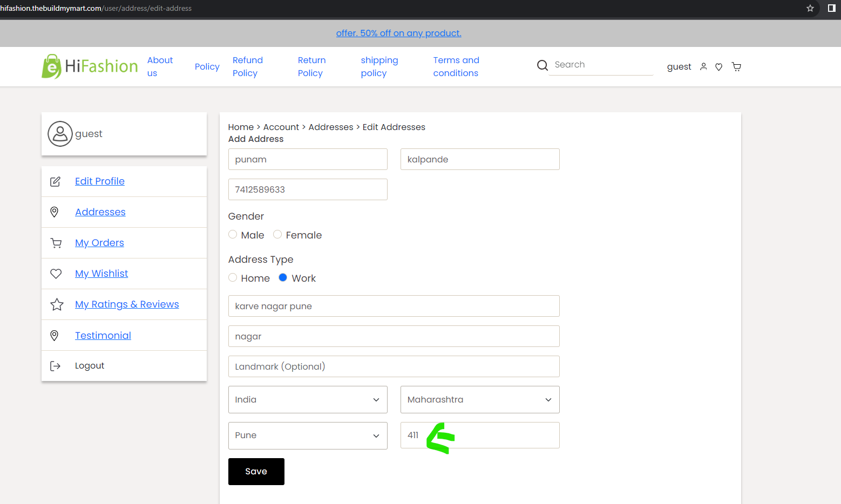Image resolution: width=841 pixels, height=504 pixels.
Task: Click the heart icon beside My Wishlist
Action: [x=56, y=274]
